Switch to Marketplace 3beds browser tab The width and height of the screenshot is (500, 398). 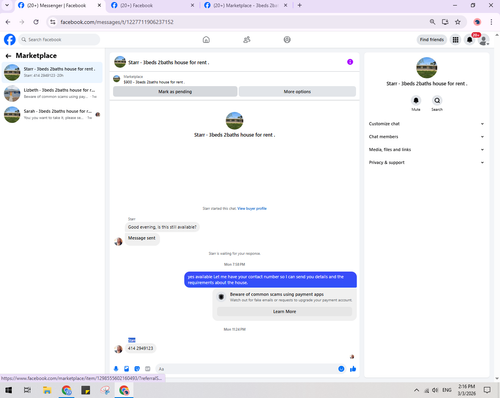pos(246,6)
